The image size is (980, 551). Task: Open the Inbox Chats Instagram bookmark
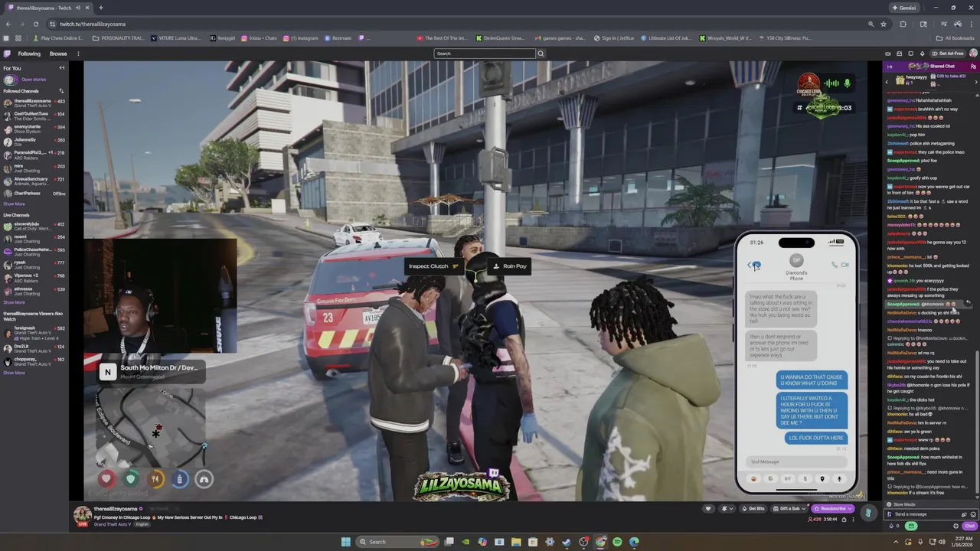click(x=259, y=38)
